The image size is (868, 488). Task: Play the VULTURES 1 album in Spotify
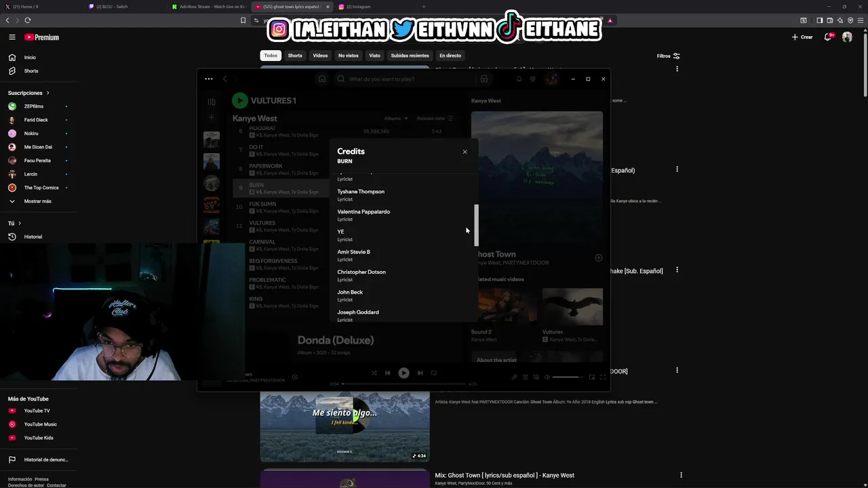[240, 100]
